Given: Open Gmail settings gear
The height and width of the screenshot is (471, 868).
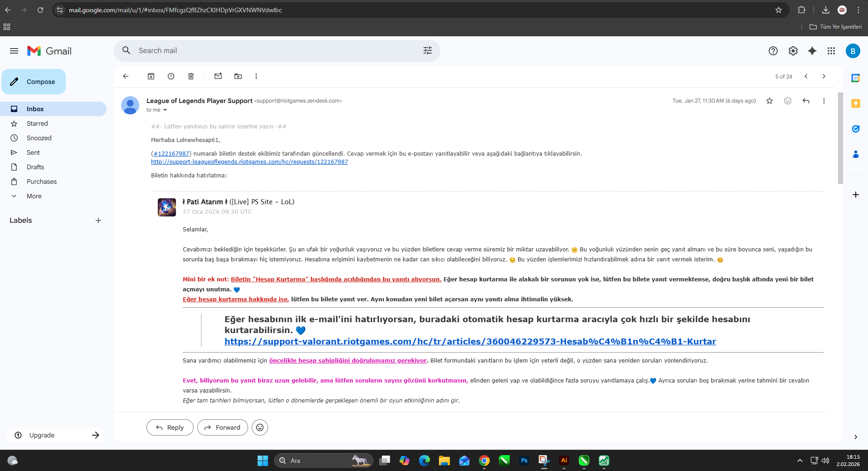Looking at the screenshot, I should point(793,51).
